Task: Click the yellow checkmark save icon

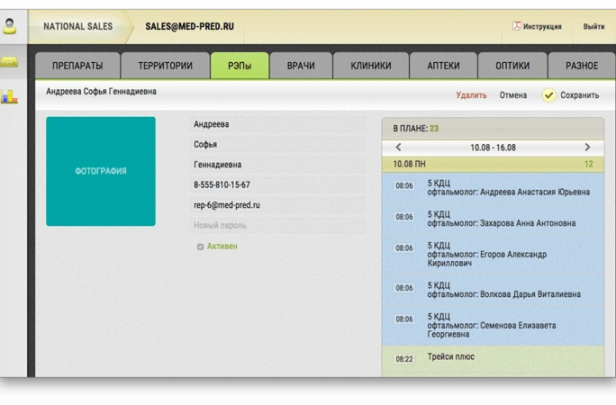Action: (548, 96)
